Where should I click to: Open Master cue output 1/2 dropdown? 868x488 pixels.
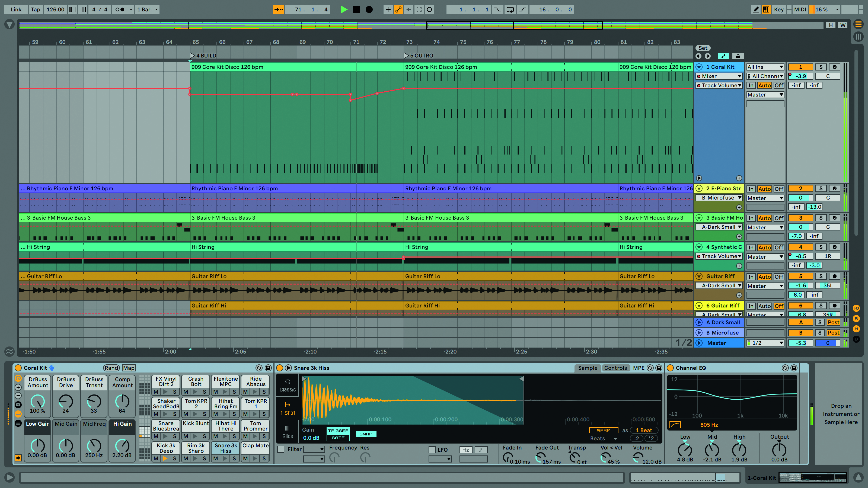coord(765,343)
